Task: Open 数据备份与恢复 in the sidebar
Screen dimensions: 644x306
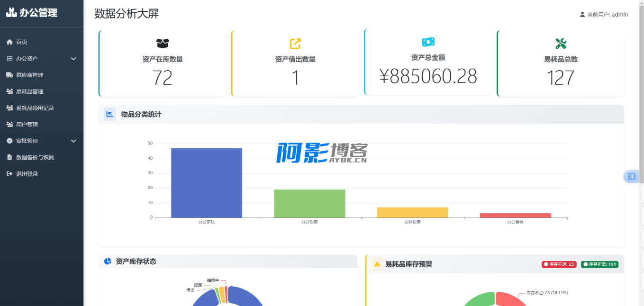Action: point(35,157)
